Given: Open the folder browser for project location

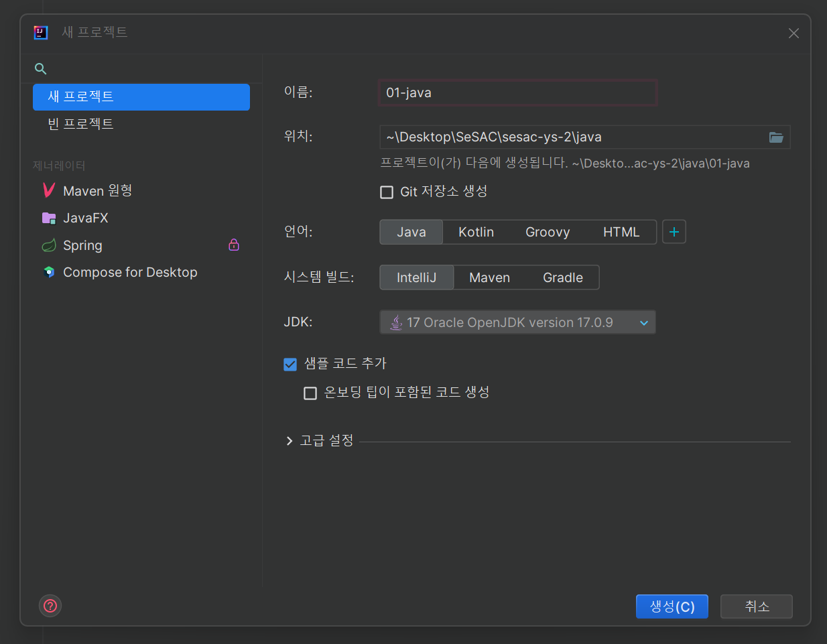Looking at the screenshot, I should point(776,137).
